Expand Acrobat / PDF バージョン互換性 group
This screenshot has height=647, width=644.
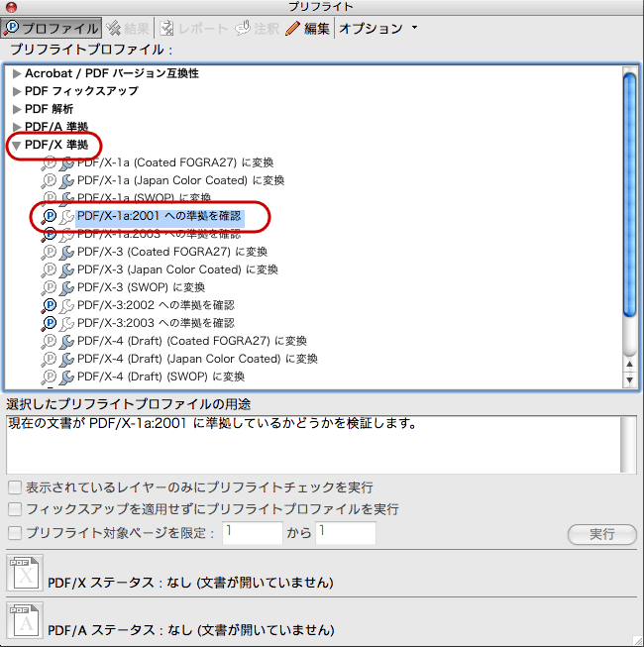[x=17, y=74]
